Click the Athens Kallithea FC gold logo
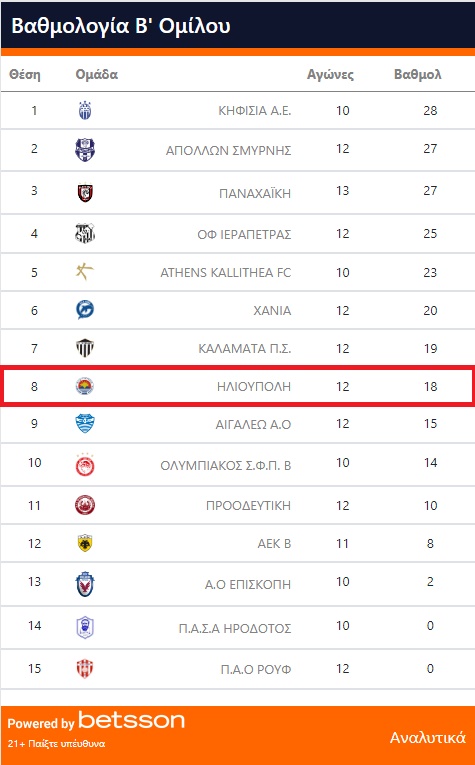This screenshot has height=765, width=475. (85, 271)
